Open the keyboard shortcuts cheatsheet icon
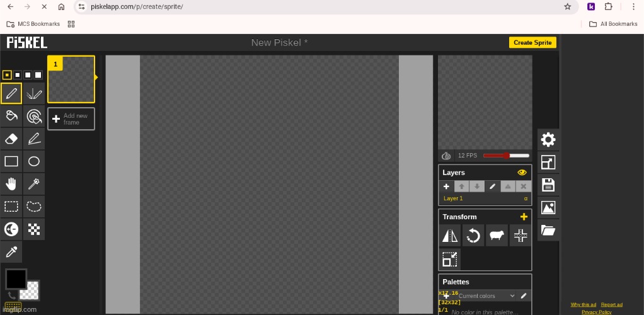The height and width of the screenshot is (315, 644). click(x=13, y=306)
